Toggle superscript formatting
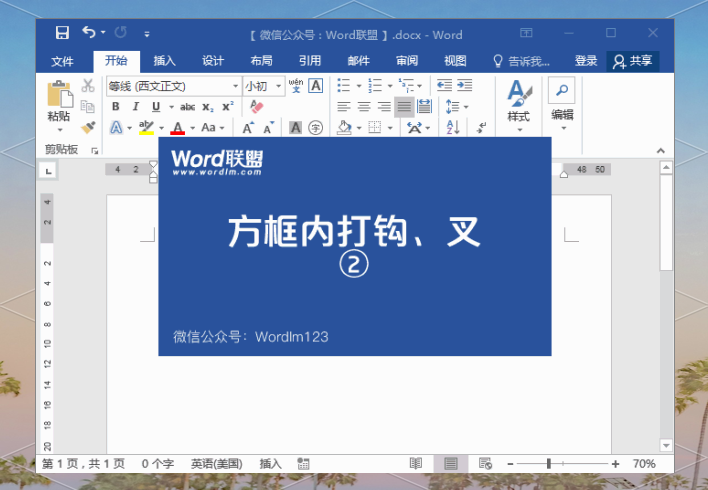This screenshot has height=490, width=708. click(x=228, y=107)
